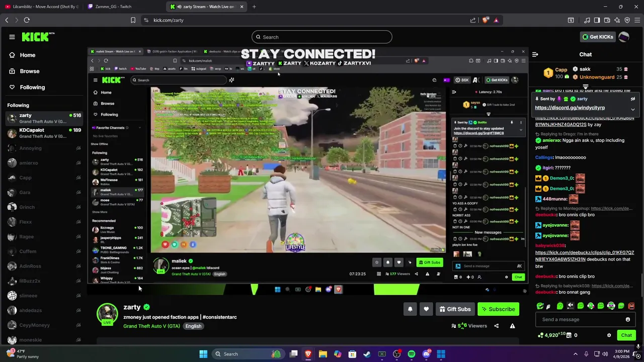Image resolution: width=644 pixels, height=362 pixels.
Task: Reload the page
Action: click(27, 20)
